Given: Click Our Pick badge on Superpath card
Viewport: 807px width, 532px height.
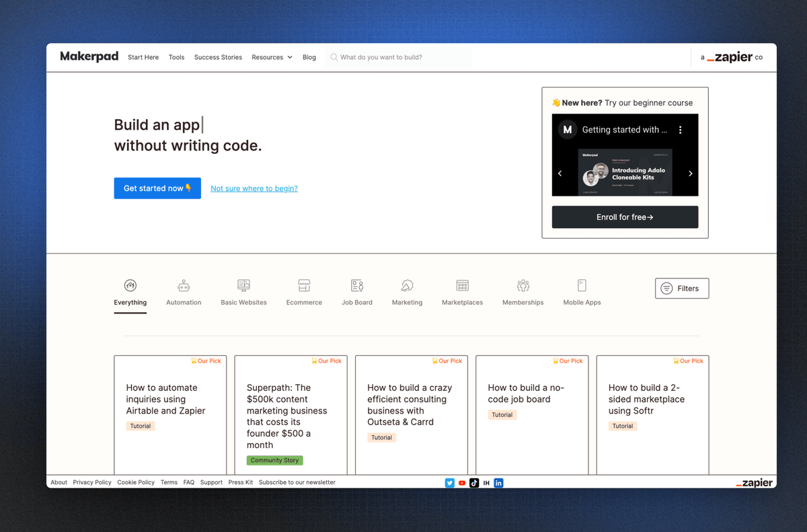Looking at the screenshot, I should [x=326, y=361].
